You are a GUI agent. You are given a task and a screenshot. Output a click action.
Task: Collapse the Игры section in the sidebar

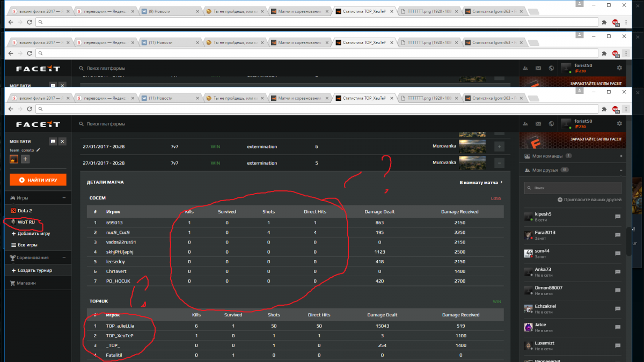(x=63, y=198)
